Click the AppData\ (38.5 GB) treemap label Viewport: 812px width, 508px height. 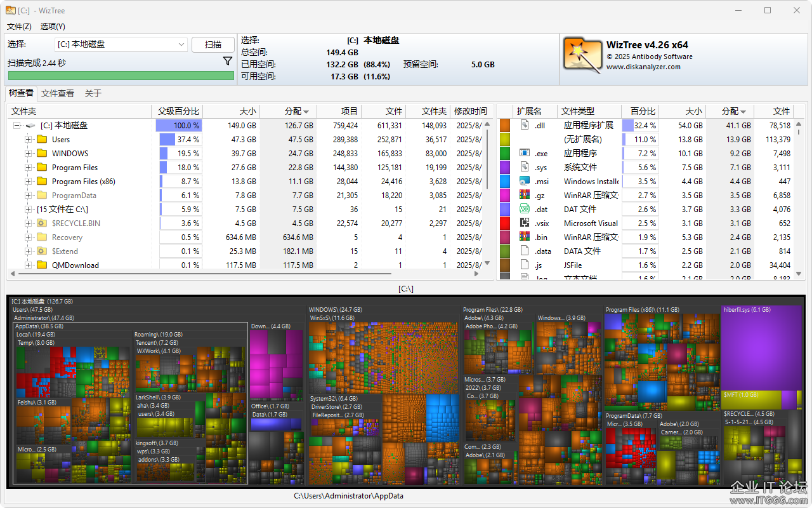pyautogui.click(x=39, y=326)
